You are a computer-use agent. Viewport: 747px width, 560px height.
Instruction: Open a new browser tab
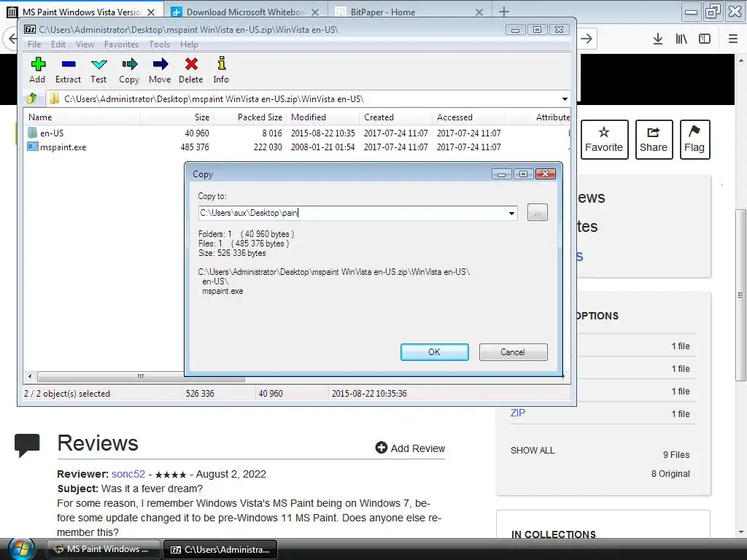click(504, 12)
